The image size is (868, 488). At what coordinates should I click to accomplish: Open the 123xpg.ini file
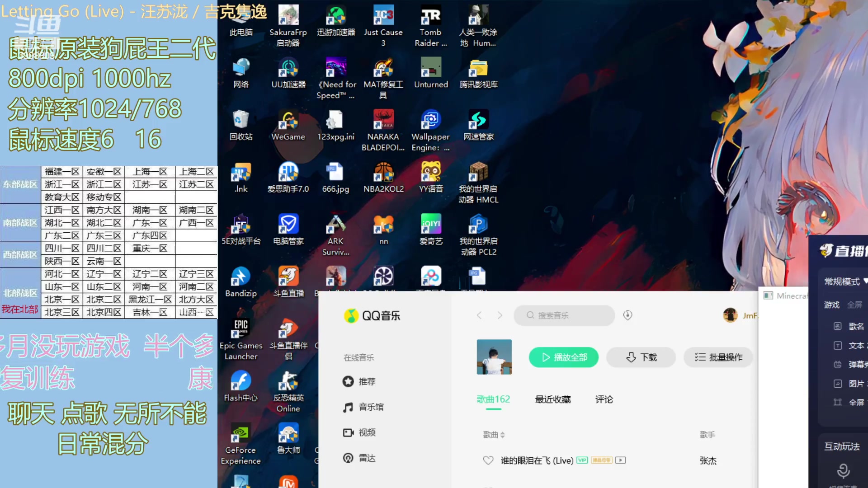[x=335, y=125]
